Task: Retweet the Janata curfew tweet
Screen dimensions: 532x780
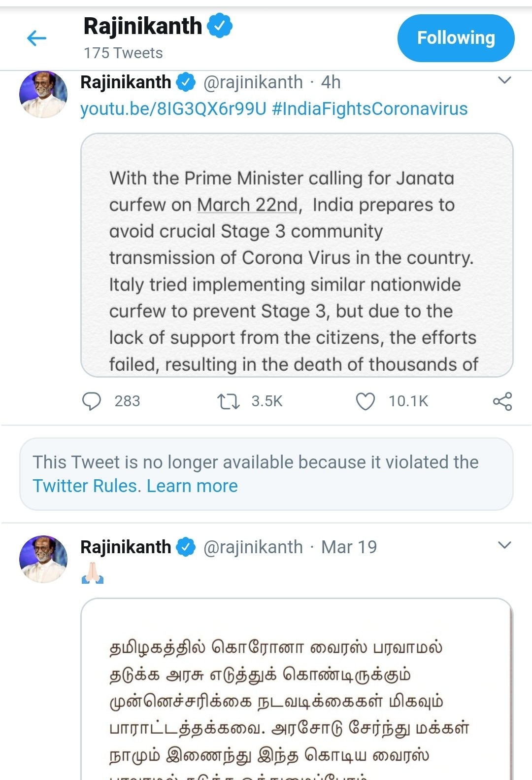Action: [x=229, y=401]
